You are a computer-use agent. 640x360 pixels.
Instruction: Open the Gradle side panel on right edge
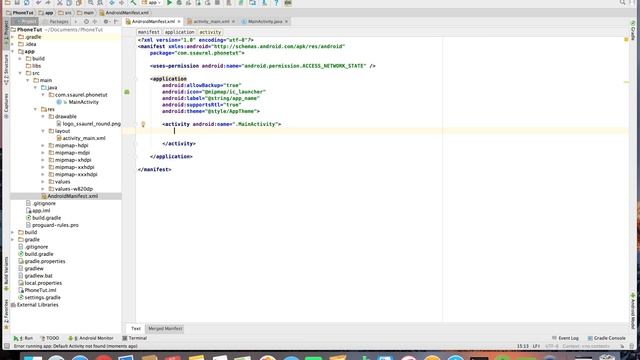click(x=633, y=31)
